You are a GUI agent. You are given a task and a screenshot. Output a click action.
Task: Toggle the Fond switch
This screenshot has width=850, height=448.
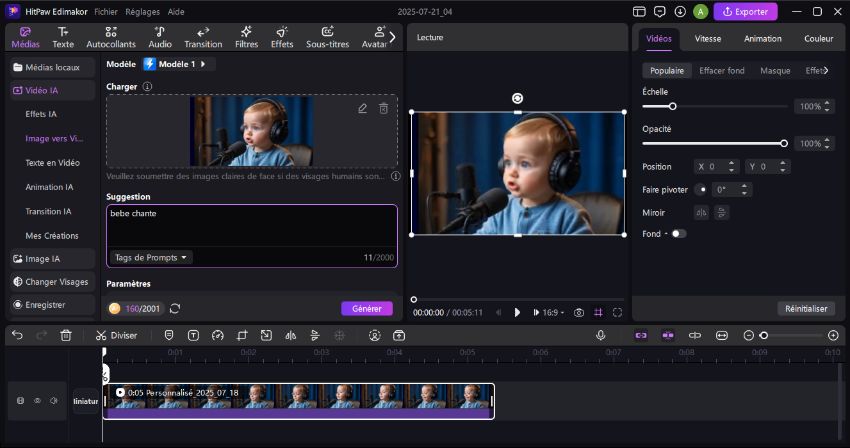(679, 234)
